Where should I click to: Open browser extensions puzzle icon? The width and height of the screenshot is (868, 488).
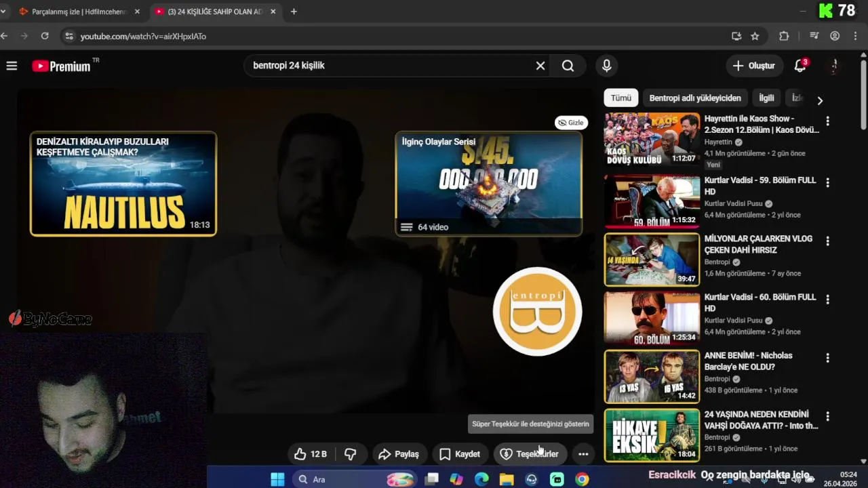pos(784,36)
